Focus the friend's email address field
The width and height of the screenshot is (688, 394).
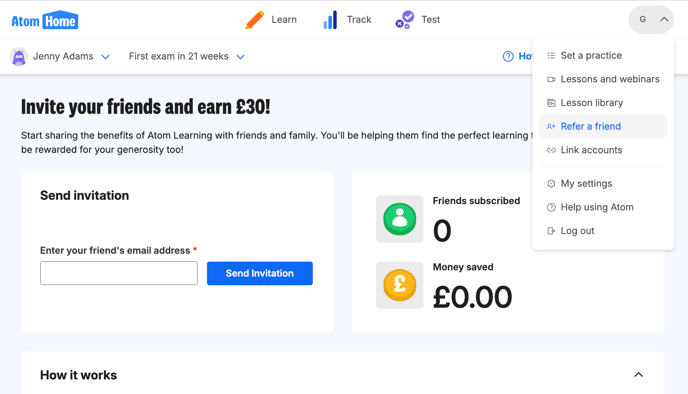(x=119, y=273)
